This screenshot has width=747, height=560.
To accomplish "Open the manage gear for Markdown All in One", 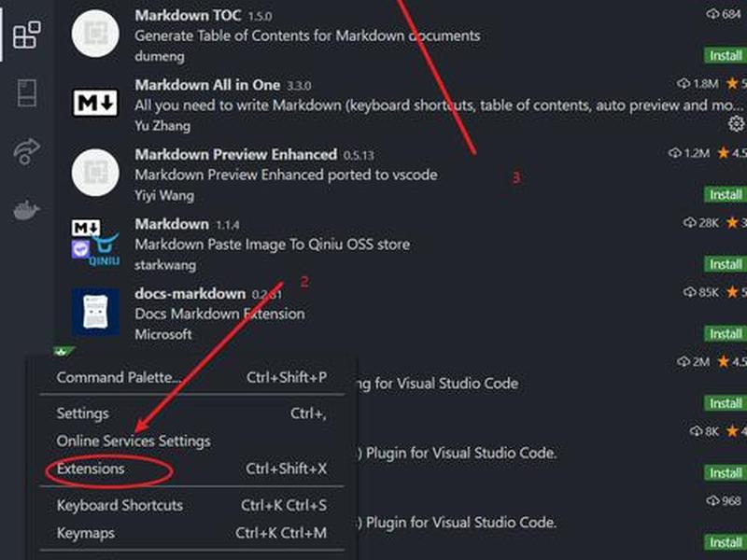I will [736, 123].
